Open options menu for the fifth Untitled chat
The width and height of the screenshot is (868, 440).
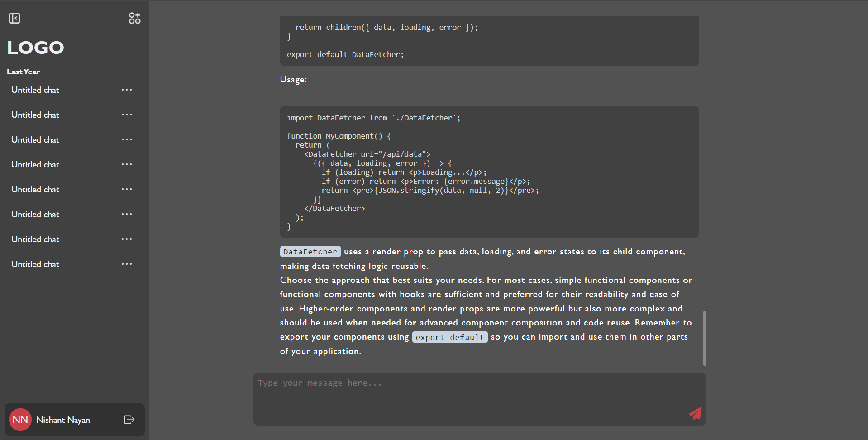[x=127, y=189]
